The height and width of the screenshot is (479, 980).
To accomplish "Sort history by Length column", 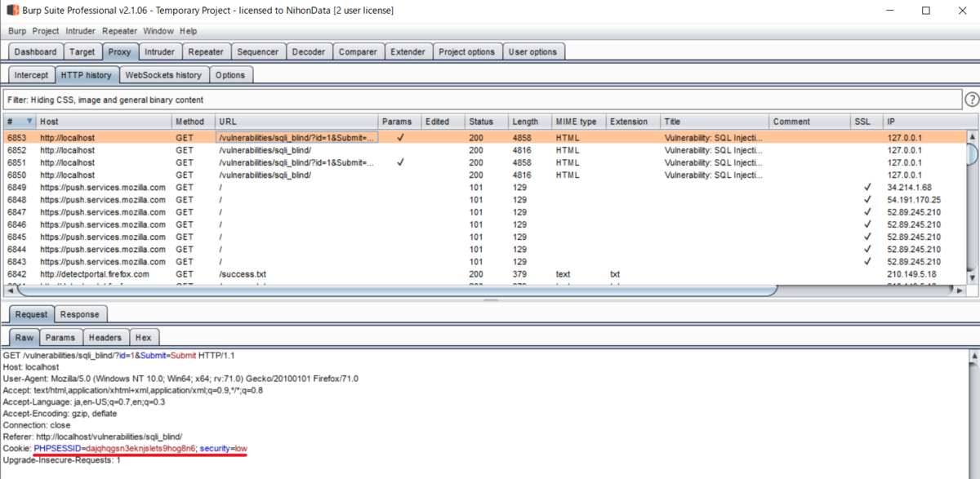I will coord(530,122).
